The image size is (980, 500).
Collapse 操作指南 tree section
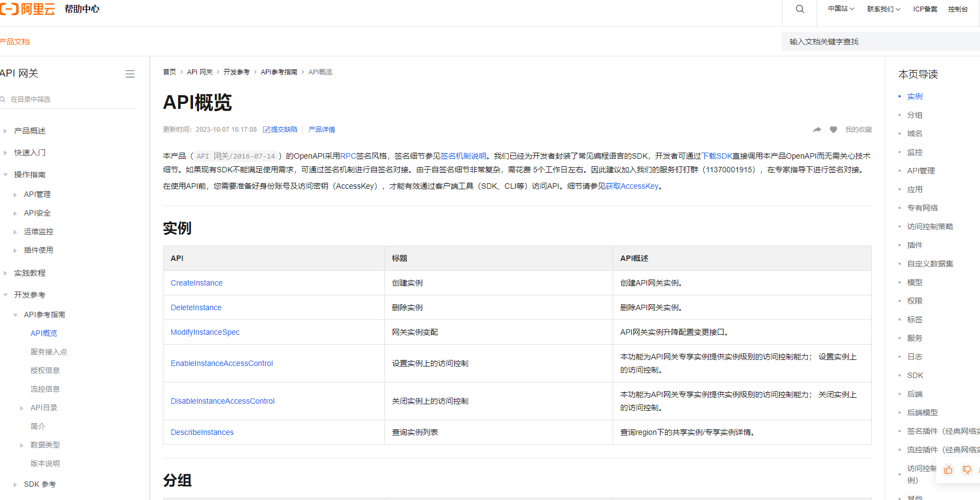point(5,175)
